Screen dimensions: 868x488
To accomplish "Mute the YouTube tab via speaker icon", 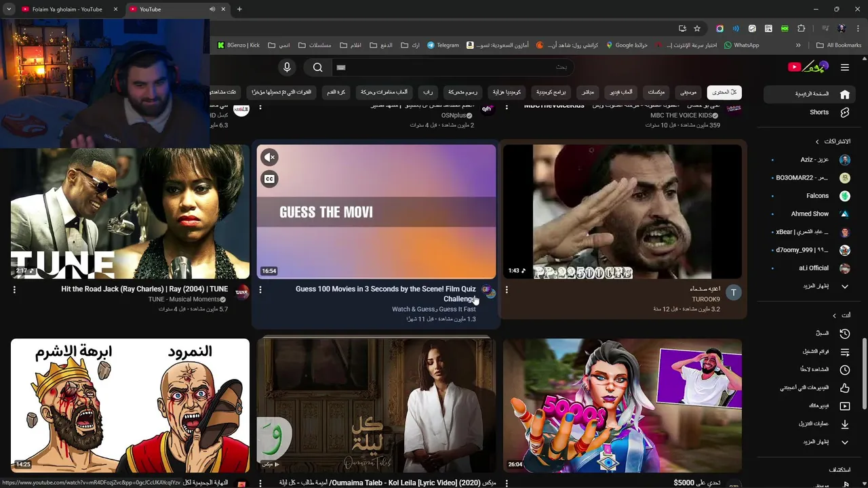I will pos(212,9).
